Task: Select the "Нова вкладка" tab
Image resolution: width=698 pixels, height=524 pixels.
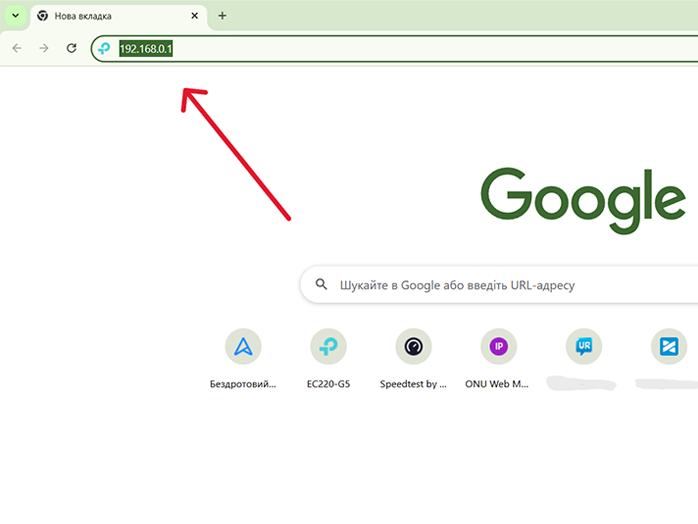Action: coord(119,16)
